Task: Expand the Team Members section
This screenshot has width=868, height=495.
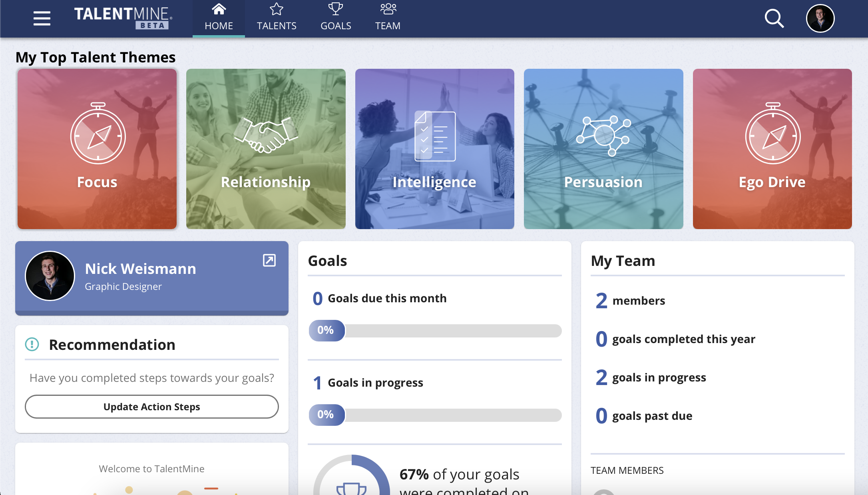Action: point(627,469)
